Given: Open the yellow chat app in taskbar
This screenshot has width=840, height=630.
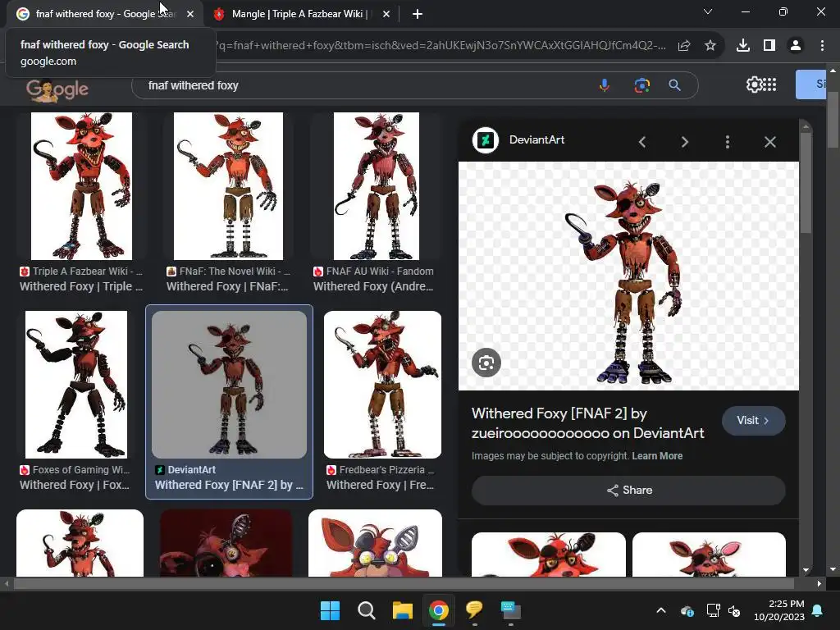Looking at the screenshot, I should point(474,609).
